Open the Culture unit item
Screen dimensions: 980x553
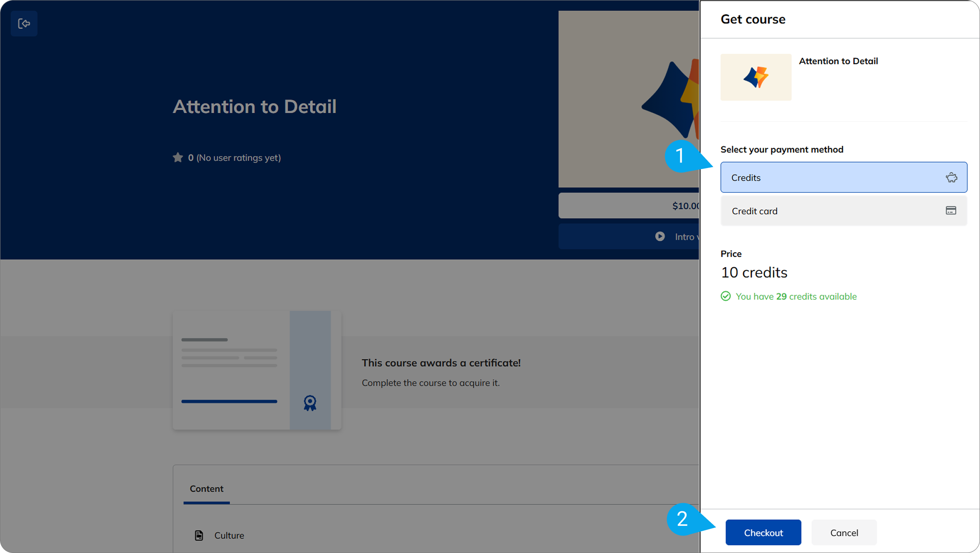point(229,535)
